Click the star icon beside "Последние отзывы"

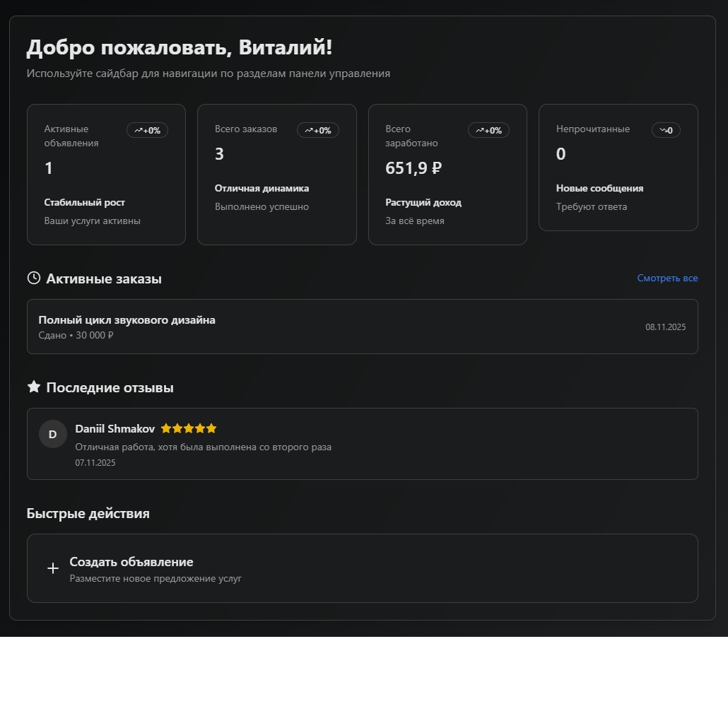pyautogui.click(x=33, y=387)
